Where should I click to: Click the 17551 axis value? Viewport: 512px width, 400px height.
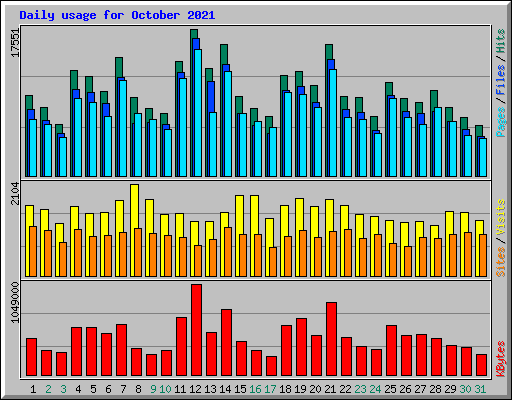pos(15,43)
